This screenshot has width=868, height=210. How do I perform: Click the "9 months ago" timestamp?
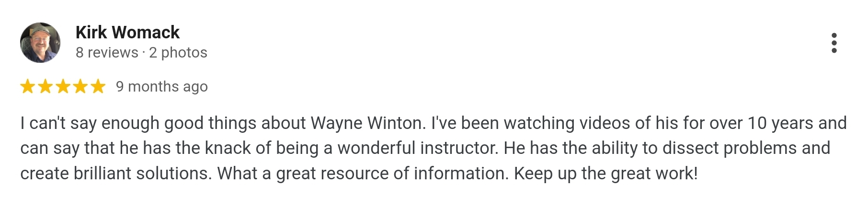[162, 86]
